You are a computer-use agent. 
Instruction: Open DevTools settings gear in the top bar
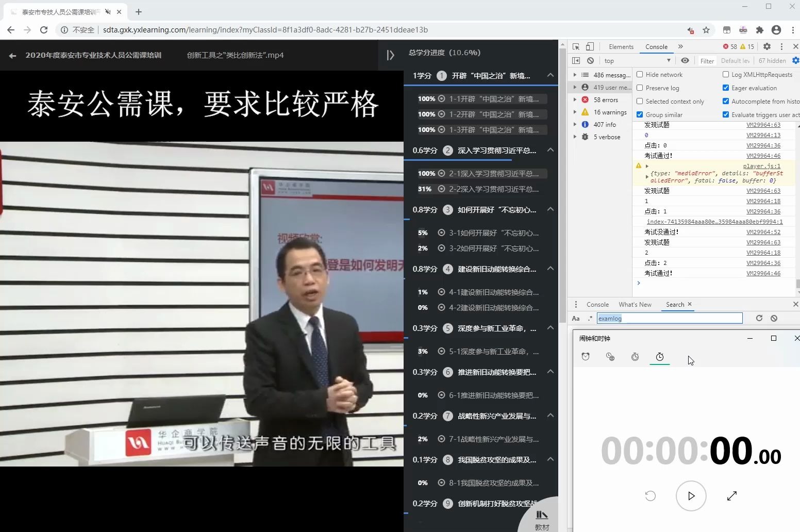coord(767,46)
